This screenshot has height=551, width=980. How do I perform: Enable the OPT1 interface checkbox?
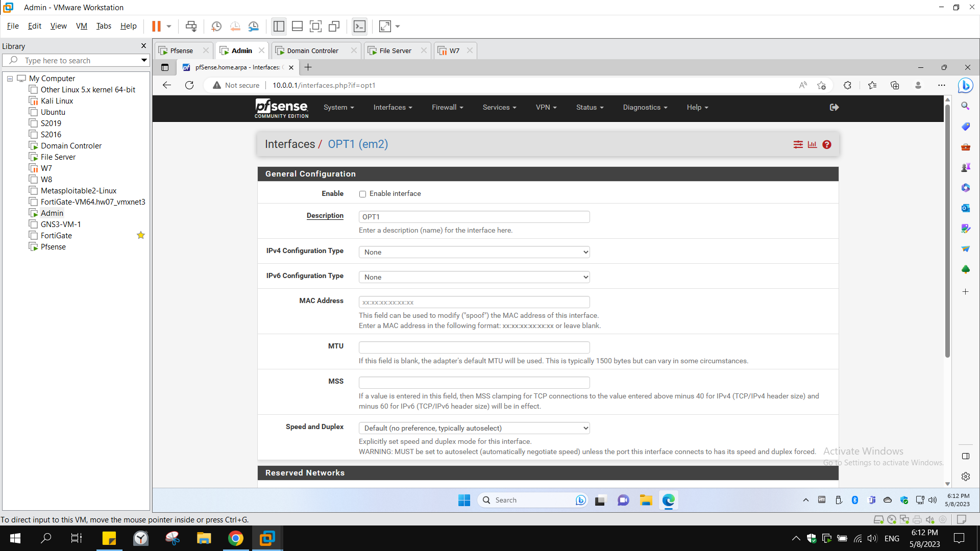(362, 194)
